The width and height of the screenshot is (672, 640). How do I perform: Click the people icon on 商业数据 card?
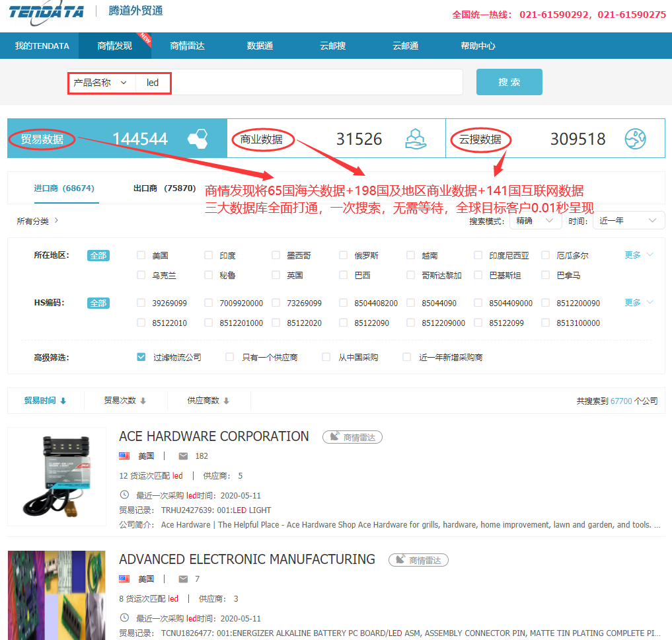(x=415, y=139)
